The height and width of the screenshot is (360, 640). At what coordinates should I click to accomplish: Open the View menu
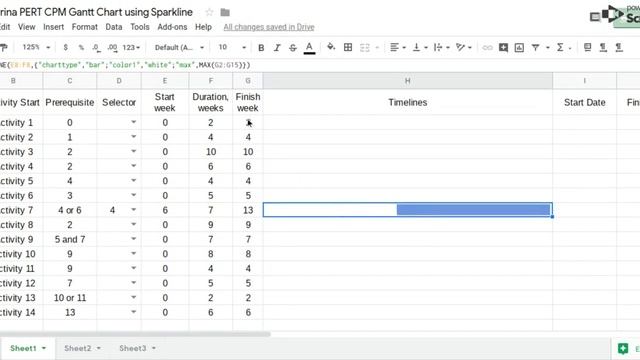click(27, 27)
